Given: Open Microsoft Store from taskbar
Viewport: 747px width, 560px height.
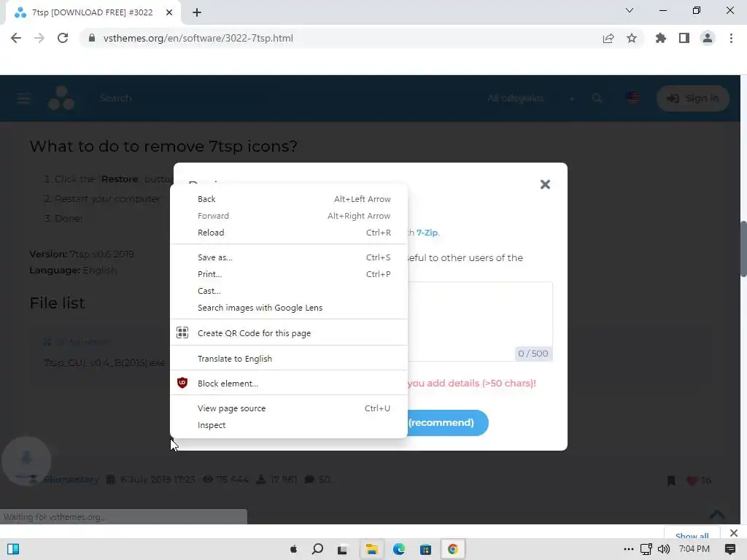Looking at the screenshot, I should [x=425, y=549].
